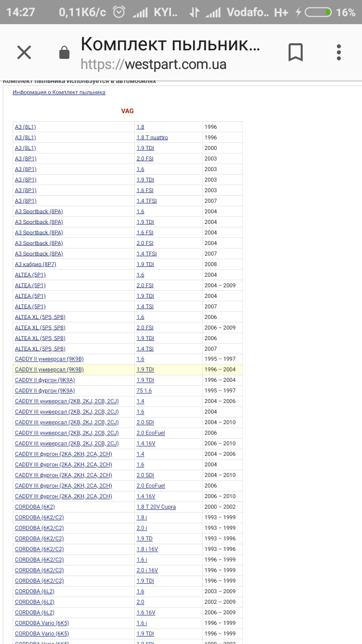362x644 pixels.
Task: Open ALTEA XL (5P5, 5P8) 1.4 TSI engine link
Action: (x=145, y=349)
